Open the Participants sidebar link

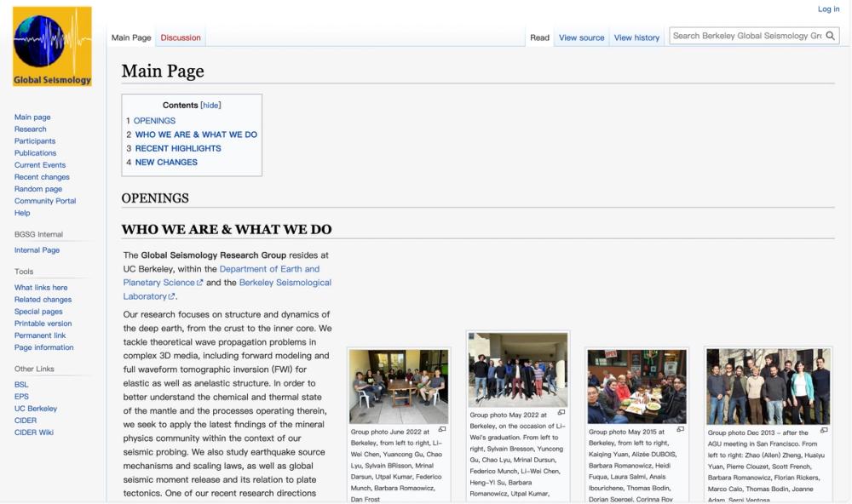35,140
